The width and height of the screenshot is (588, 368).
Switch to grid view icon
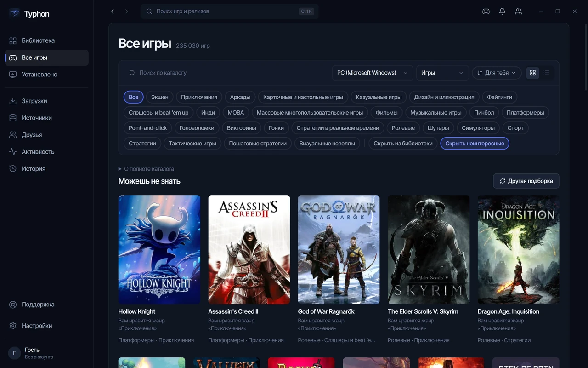click(x=533, y=73)
